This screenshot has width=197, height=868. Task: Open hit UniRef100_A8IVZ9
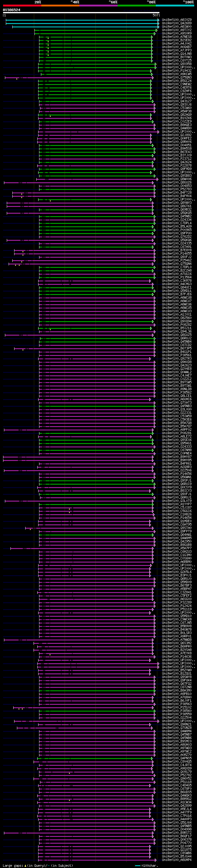[177, 20]
